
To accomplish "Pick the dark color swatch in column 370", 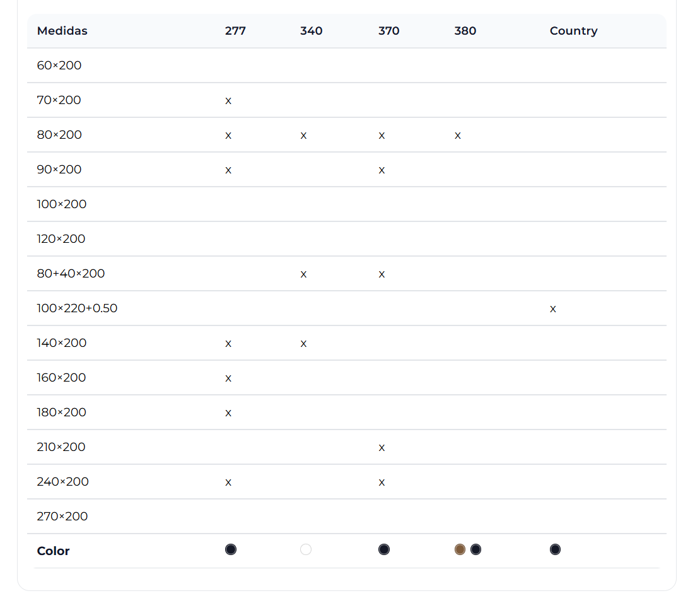I will [x=384, y=549].
